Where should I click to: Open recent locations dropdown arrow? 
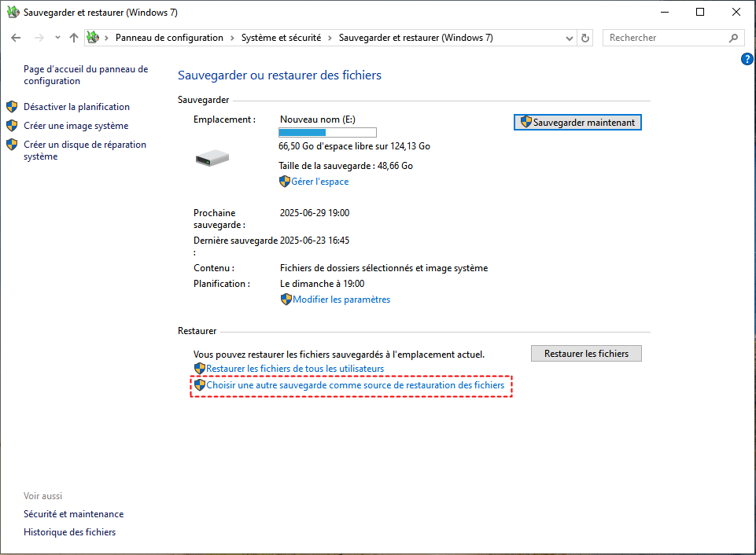(58, 38)
